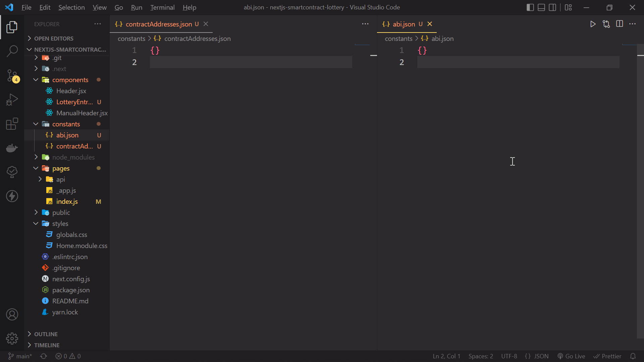The width and height of the screenshot is (644, 362).
Task: Click constants breadcrumb in abi.json editor
Action: click(x=398, y=39)
